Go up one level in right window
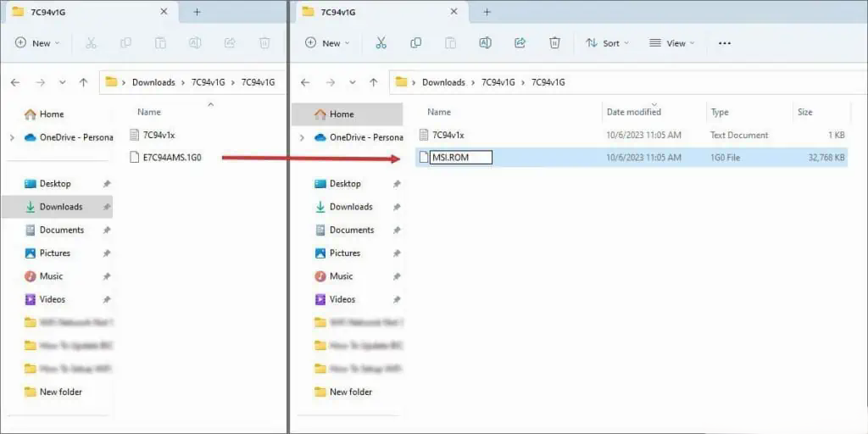868x434 pixels. [374, 82]
